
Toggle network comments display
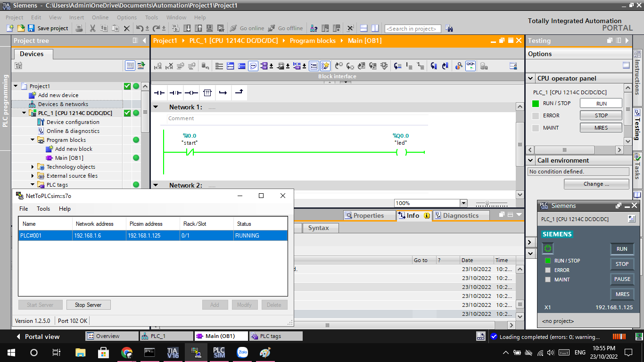point(253,66)
